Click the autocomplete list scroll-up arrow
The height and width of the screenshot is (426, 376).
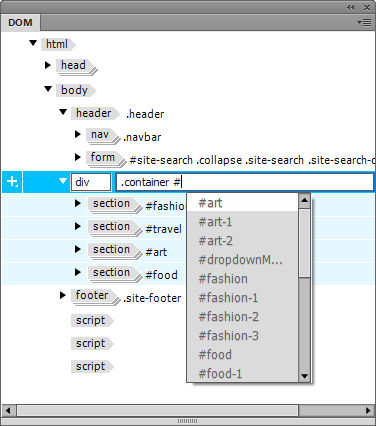click(304, 201)
